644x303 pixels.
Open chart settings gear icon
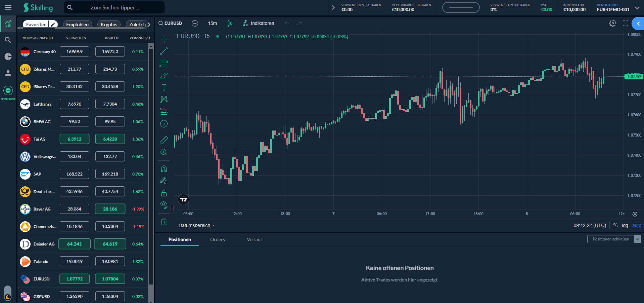(x=613, y=23)
